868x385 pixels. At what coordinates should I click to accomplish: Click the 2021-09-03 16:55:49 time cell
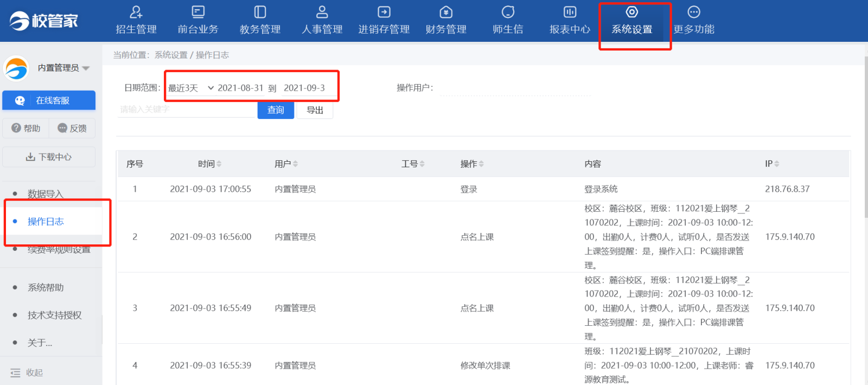(210, 308)
